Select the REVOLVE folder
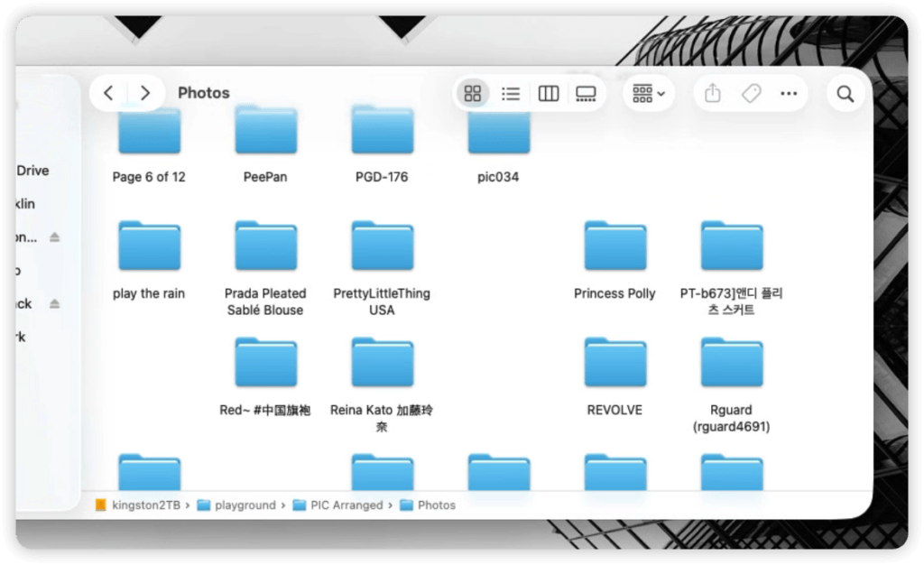The height and width of the screenshot is (565, 924). 615,362
